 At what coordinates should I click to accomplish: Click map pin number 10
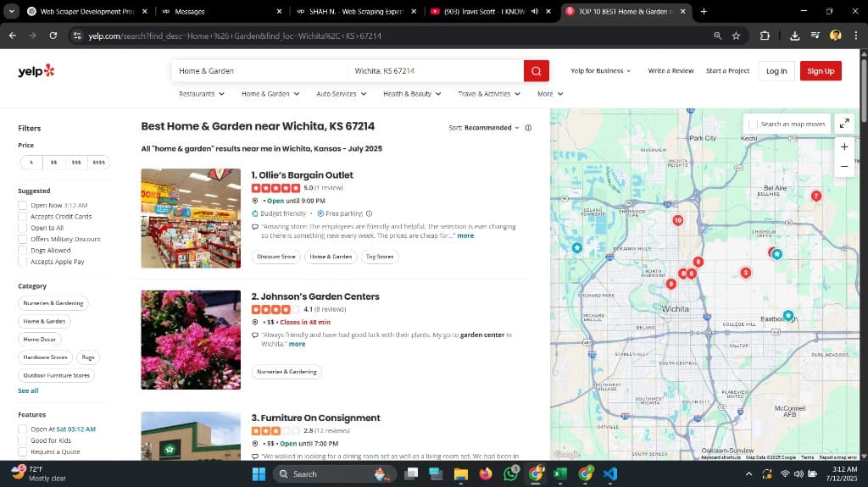click(x=677, y=220)
